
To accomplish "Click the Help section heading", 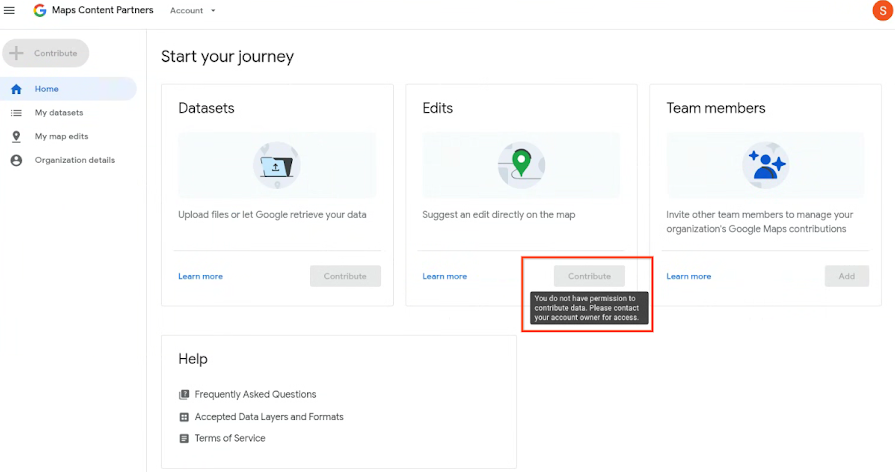I will coord(193,359).
